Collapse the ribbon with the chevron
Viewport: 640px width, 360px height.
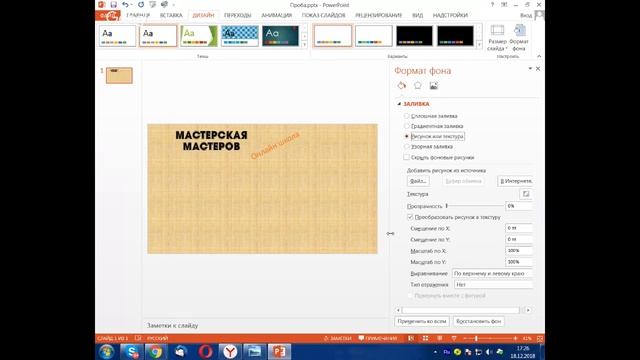(x=539, y=56)
